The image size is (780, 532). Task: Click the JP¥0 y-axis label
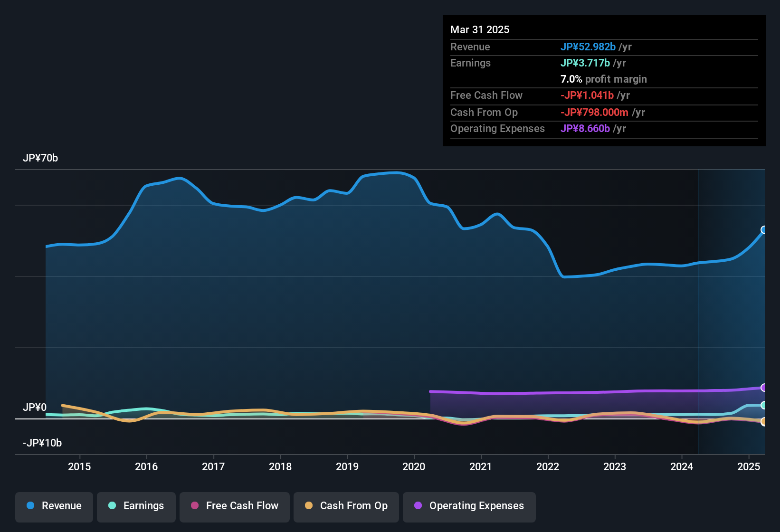(x=35, y=408)
